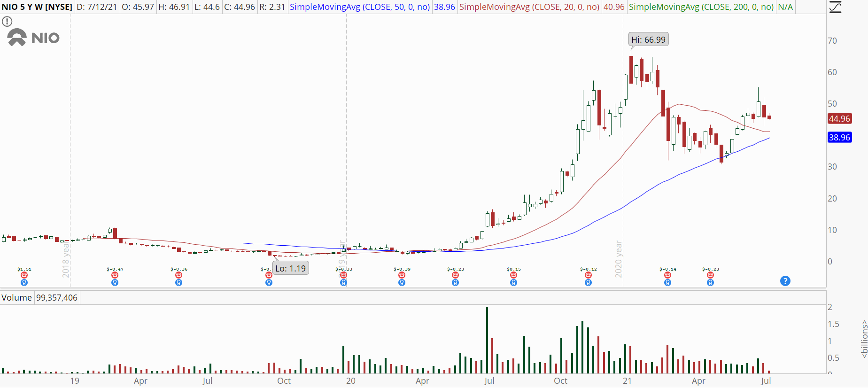The image size is (868, 388).
Task: Click the low price L: 44.6
Action: point(207,7)
